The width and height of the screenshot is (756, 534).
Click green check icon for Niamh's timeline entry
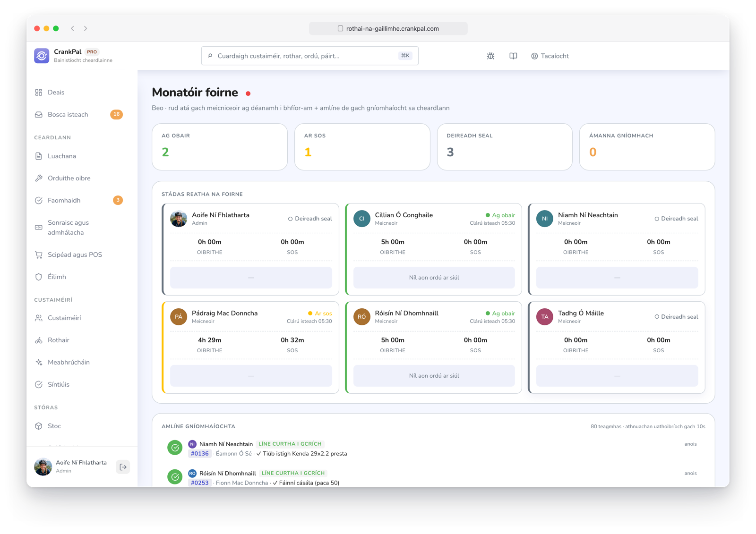[x=175, y=448]
